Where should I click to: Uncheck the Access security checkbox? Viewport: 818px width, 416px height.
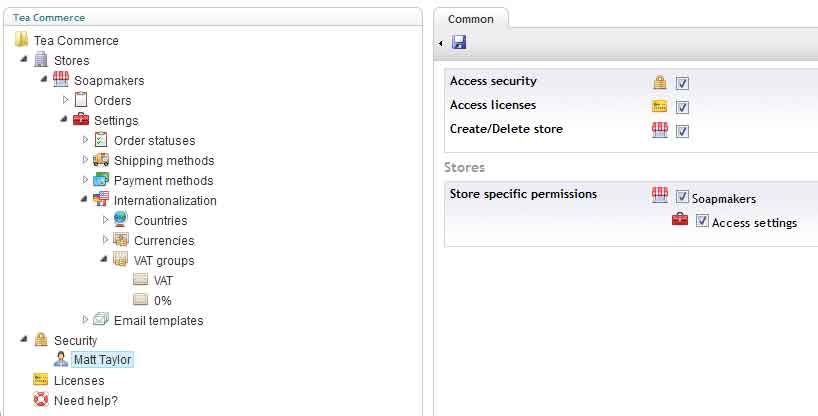tap(682, 83)
